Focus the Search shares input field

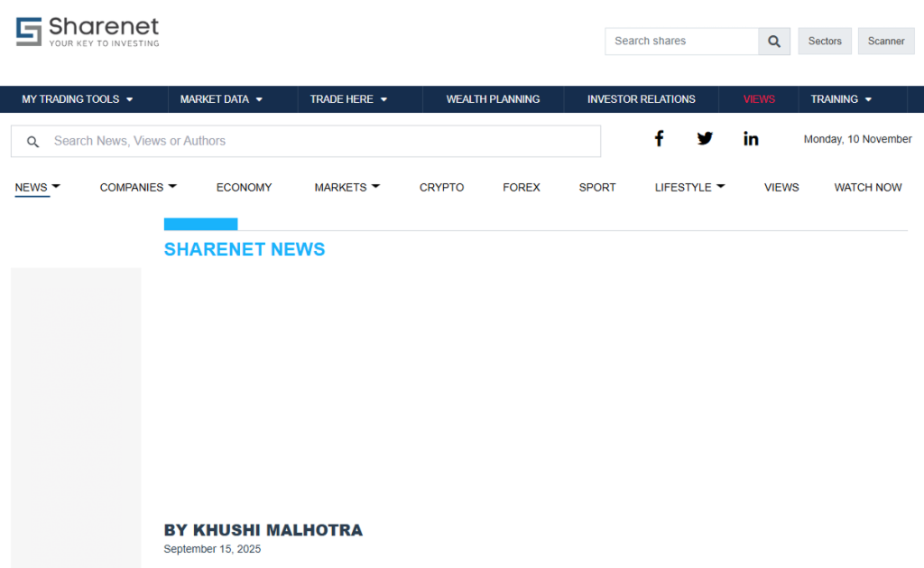tap(681, 42)
